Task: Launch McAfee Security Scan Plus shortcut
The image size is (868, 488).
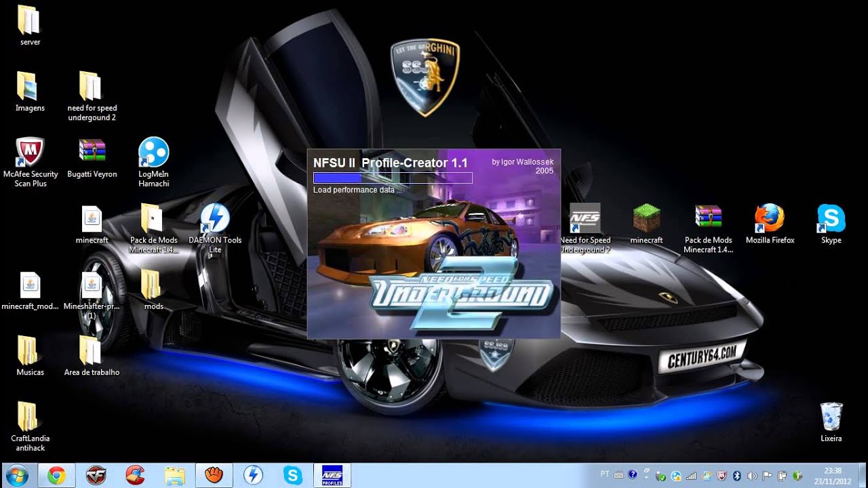Action: point(30,162)
